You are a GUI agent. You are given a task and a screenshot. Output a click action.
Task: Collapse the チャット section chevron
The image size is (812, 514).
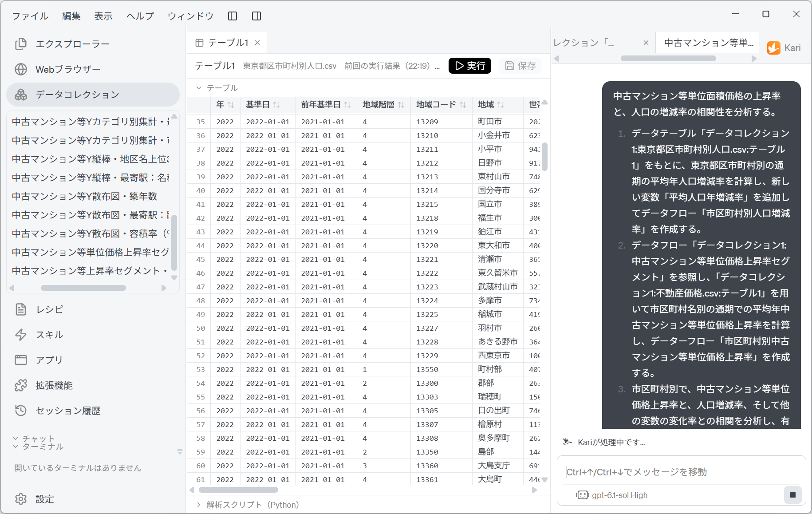click(x=16, y=439)
